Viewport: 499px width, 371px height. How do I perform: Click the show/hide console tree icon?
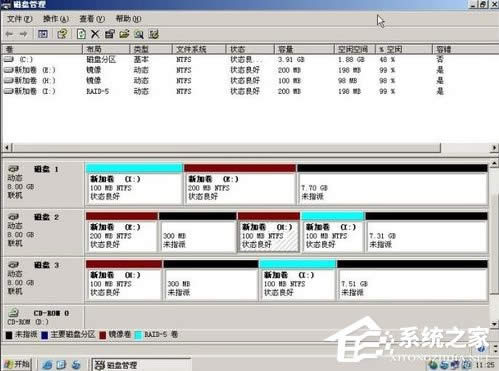point(43,34)
